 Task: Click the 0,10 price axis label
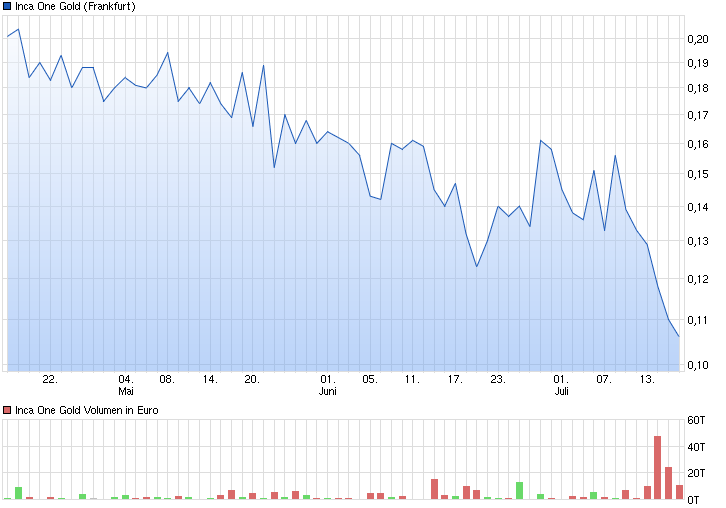point(698,365)
